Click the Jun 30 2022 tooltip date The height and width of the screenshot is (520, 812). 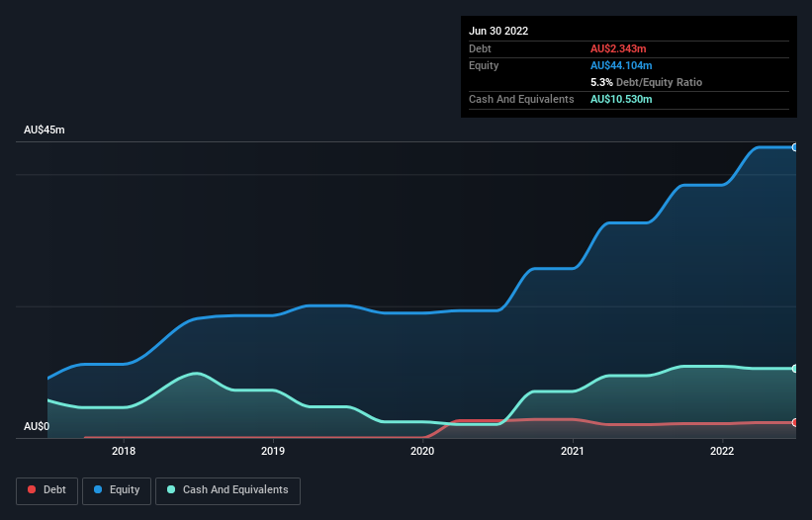pyautogui.click(x=498, y=31)
